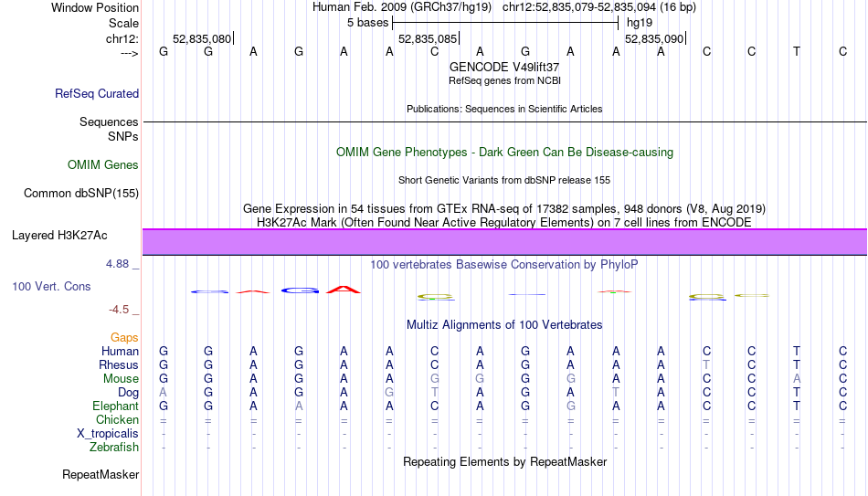The image size is (868, 496).
Task: Click the tall red A conservation logo
Action: click(344, 290)
